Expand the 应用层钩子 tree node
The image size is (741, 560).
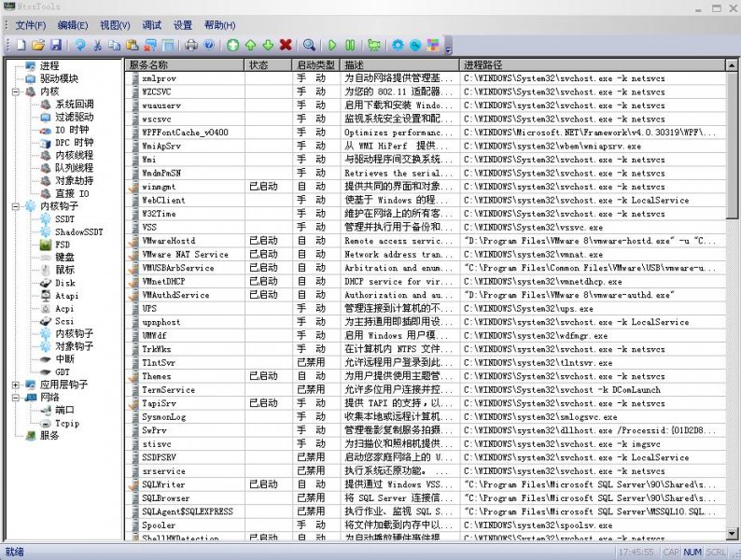pos(16,385)
